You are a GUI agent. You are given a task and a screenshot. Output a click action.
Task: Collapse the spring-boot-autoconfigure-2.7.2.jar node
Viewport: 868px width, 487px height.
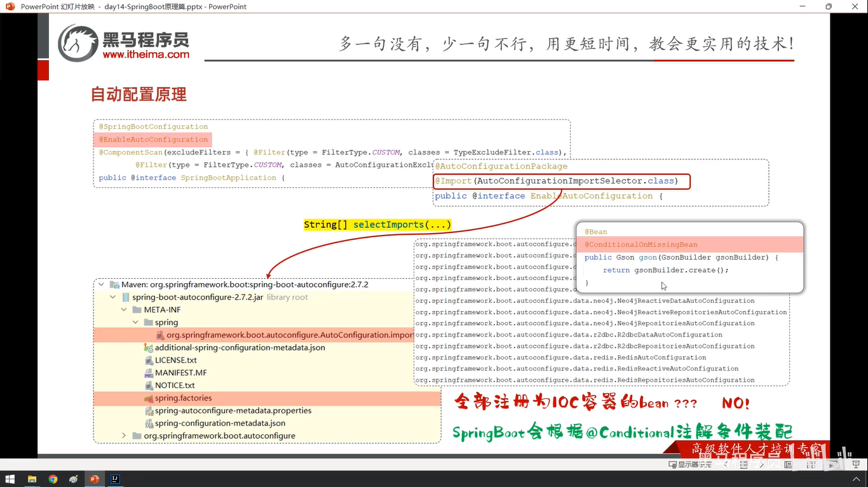[113, 297]
